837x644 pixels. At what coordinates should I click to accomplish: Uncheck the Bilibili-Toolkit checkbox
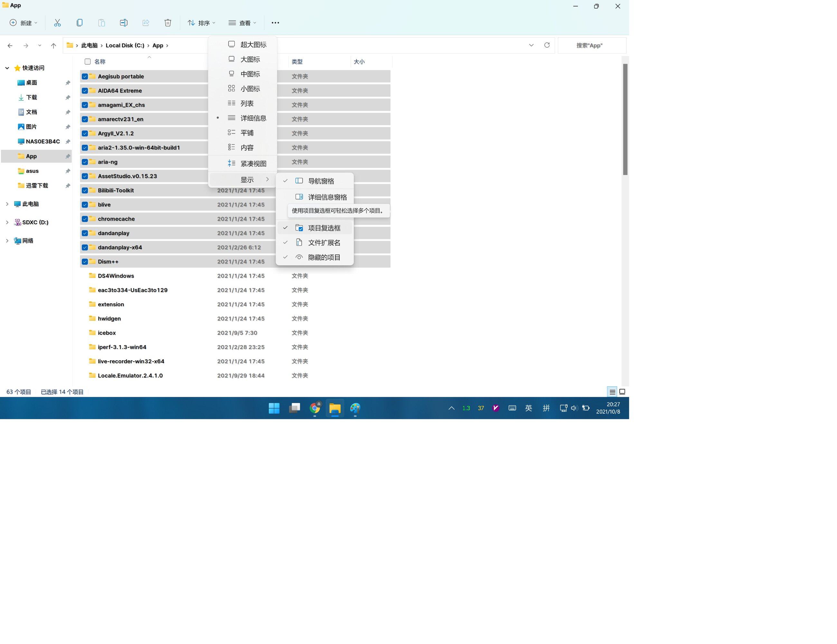click(x=85, y=191)
